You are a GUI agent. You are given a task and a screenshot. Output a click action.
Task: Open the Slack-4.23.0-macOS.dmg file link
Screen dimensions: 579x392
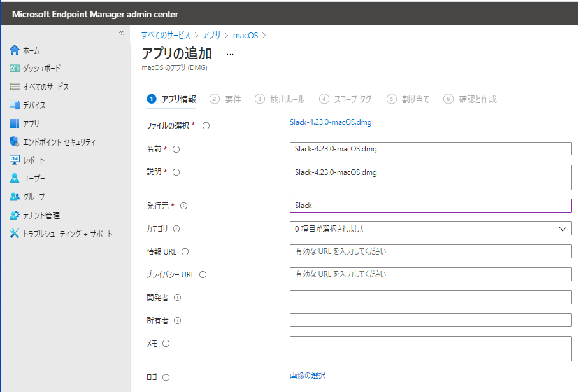[x=331, y=122]
